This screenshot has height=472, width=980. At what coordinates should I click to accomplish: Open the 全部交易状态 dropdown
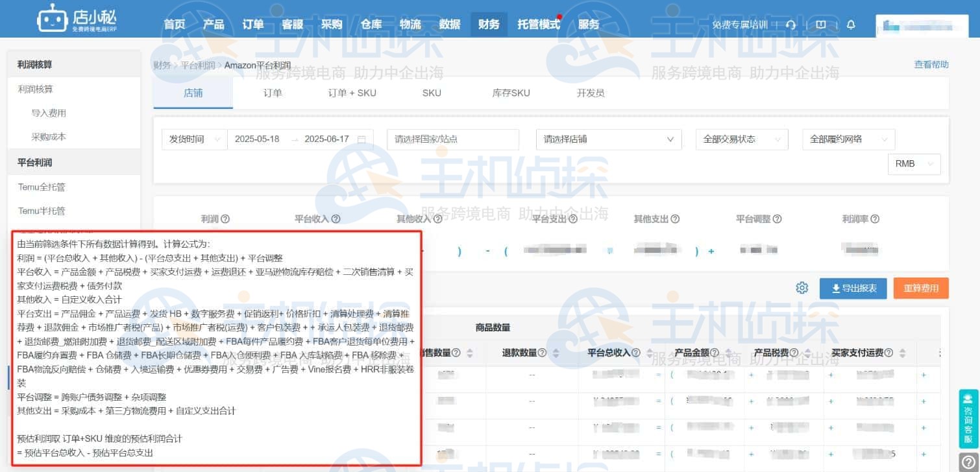tap(741, 139)
